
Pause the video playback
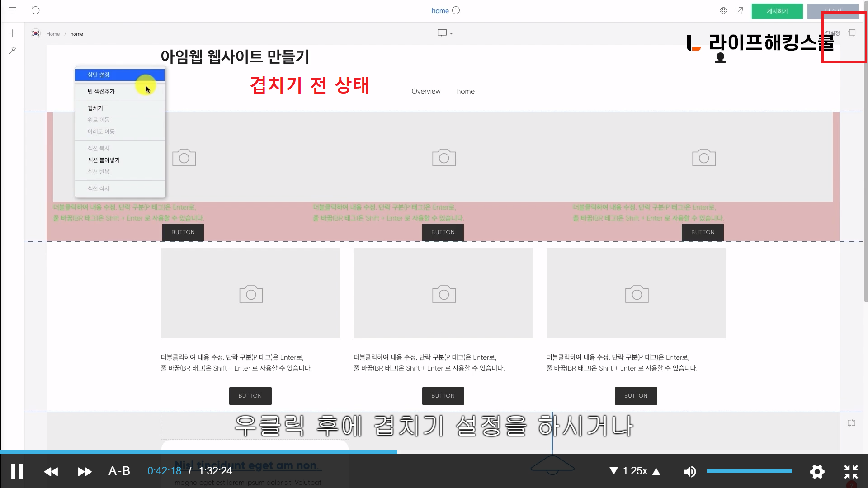[x=17, y=471]
